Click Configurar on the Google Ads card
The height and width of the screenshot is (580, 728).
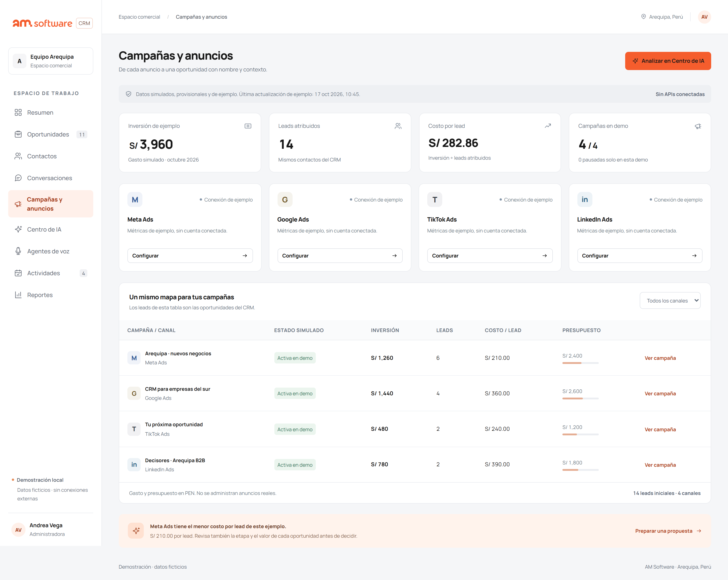340,256
